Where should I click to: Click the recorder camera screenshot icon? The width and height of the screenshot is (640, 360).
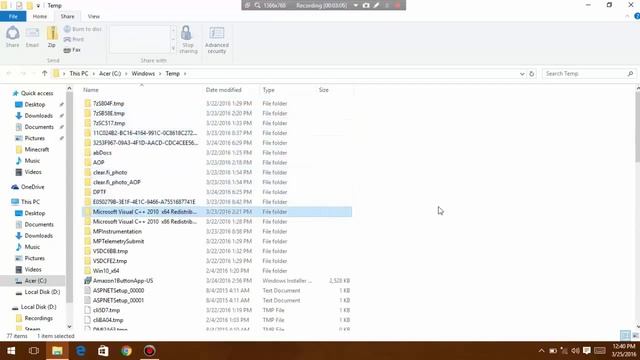tap(366, 5)
